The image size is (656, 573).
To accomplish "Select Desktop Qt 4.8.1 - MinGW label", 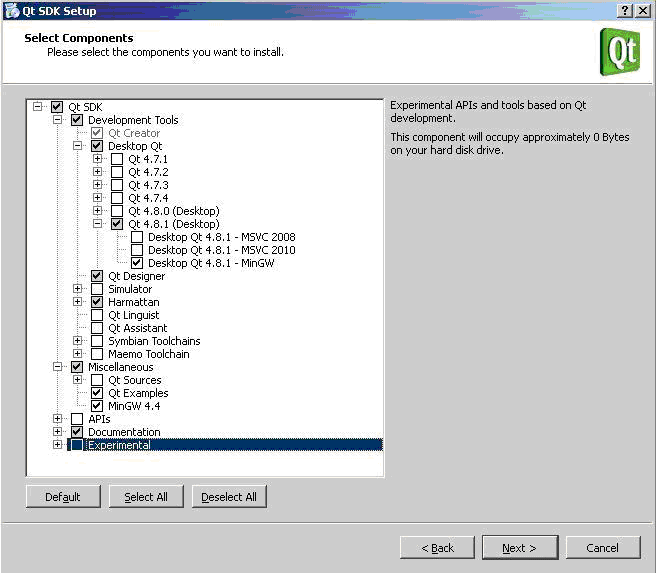I will tap(211, 263).
